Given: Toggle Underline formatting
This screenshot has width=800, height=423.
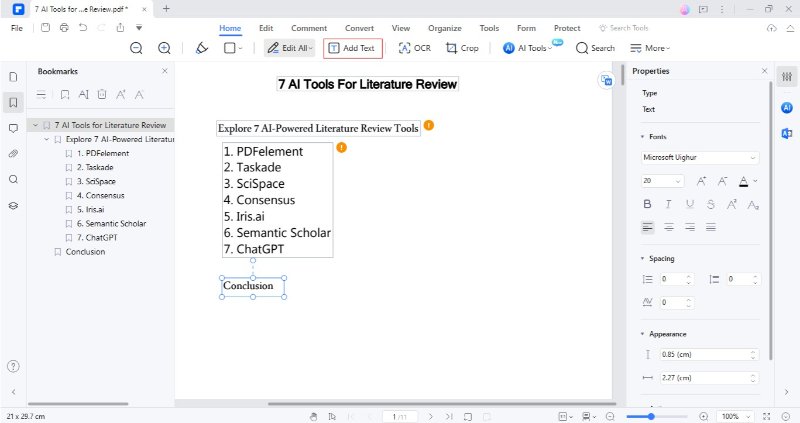Looking at the screenshot, I should click(690, 204).
